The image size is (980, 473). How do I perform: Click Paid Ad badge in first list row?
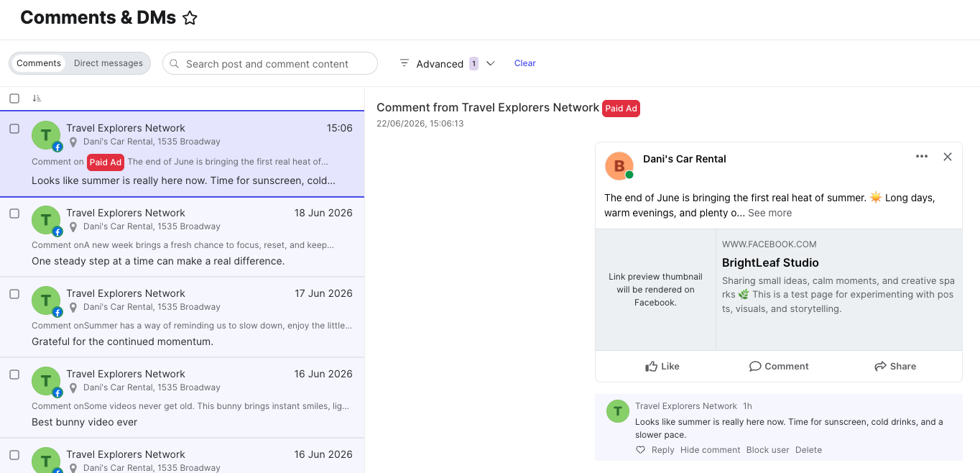point(106,162)
